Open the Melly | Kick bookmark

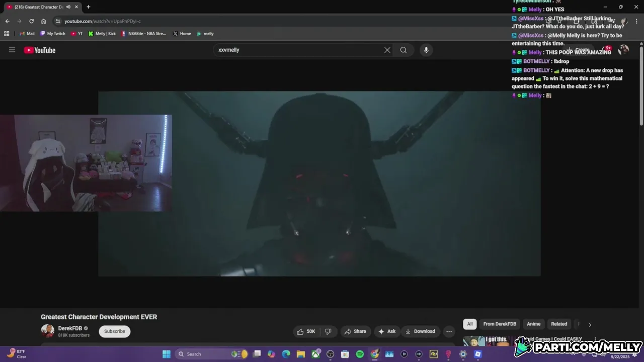click(102, 34)
